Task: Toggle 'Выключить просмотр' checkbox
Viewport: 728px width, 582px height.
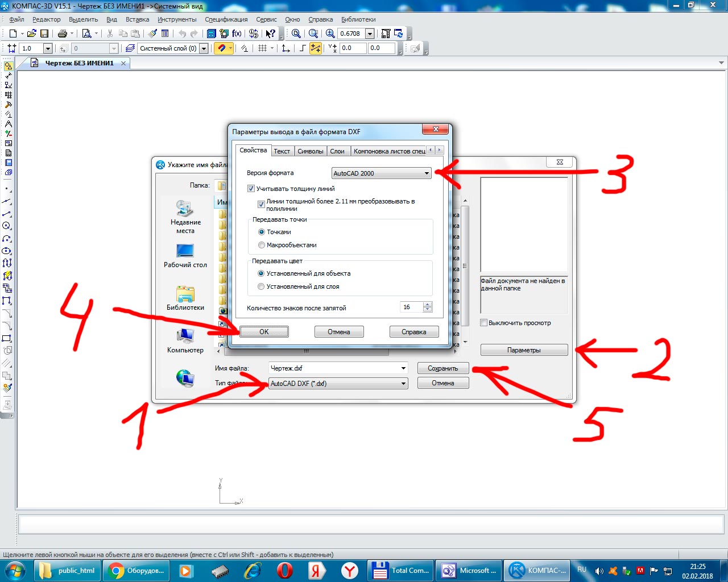Action: 483,323
